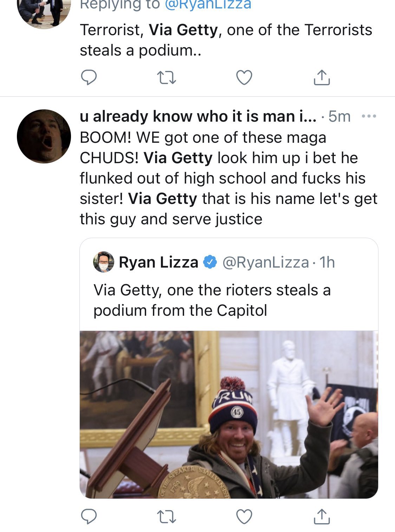Tap the @RyanLizza handle in quoted tweet
Image resolution: width=395 pixels, height=532 pixels.
[x=266, y=262]
